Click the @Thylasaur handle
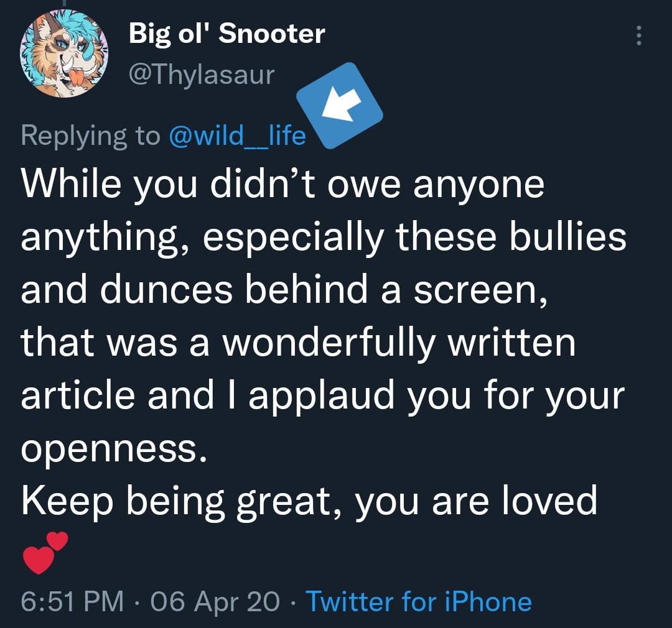Image resolution: width=672 pixels, height=628 pixels. (x=202, y=75)
